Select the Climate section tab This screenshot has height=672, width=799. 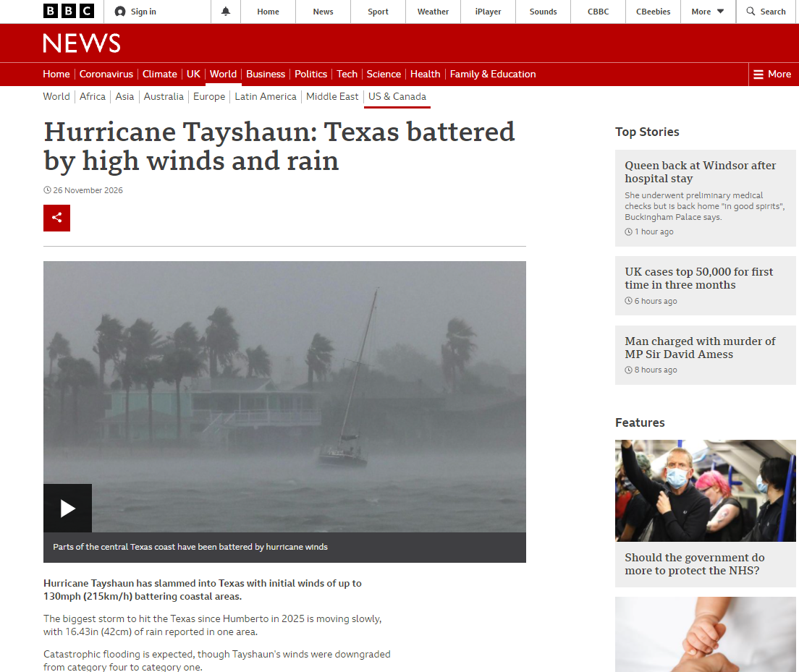(159, 74)
